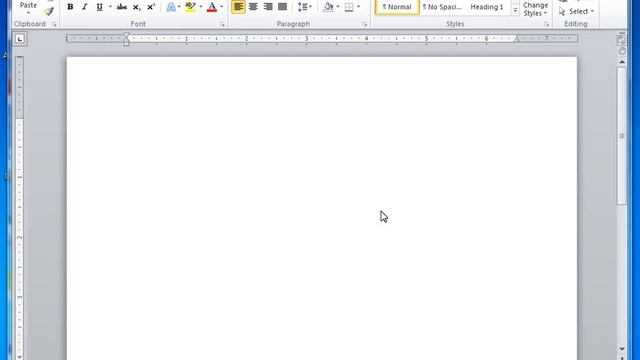Apply Normal style
Screen dimensions: 640x360
[397, 7]
